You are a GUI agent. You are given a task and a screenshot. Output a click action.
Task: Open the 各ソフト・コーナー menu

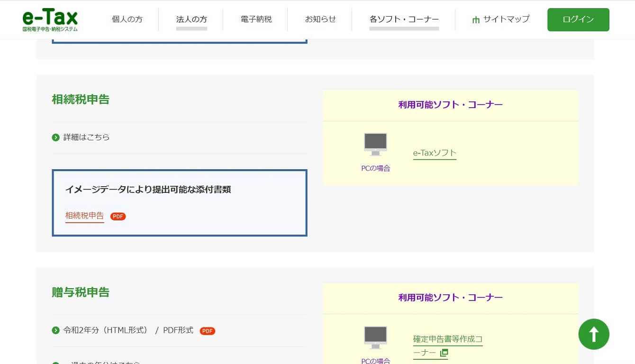(x=404, y=19)
